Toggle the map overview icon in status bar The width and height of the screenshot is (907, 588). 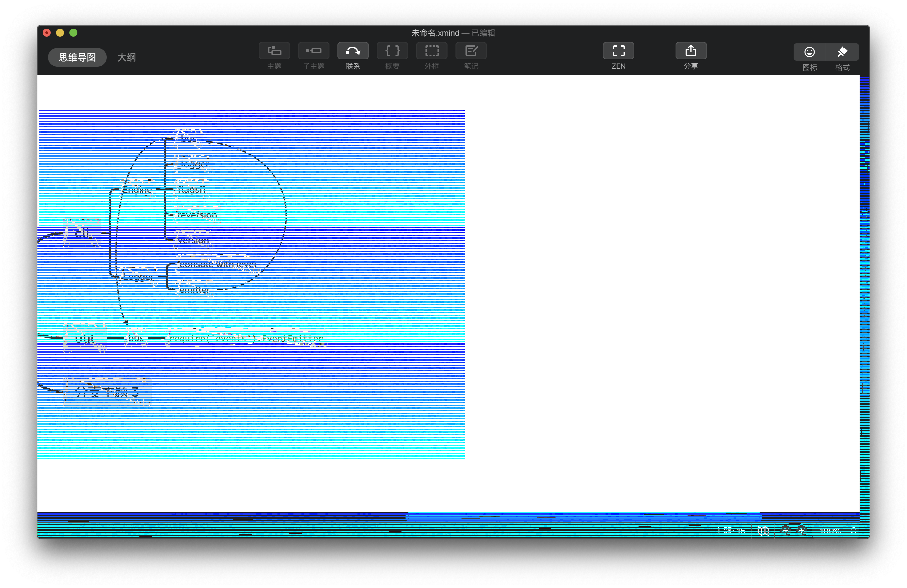[x=763, y=530]
